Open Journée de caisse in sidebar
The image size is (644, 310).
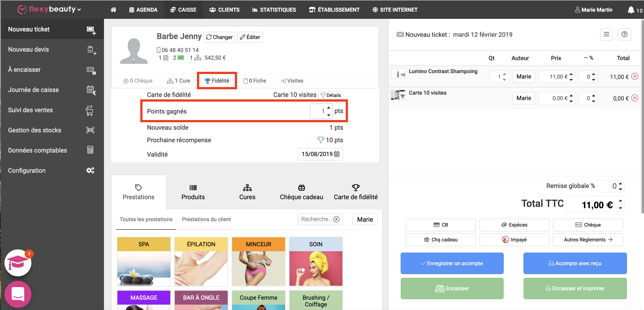[x=52, y=90]
